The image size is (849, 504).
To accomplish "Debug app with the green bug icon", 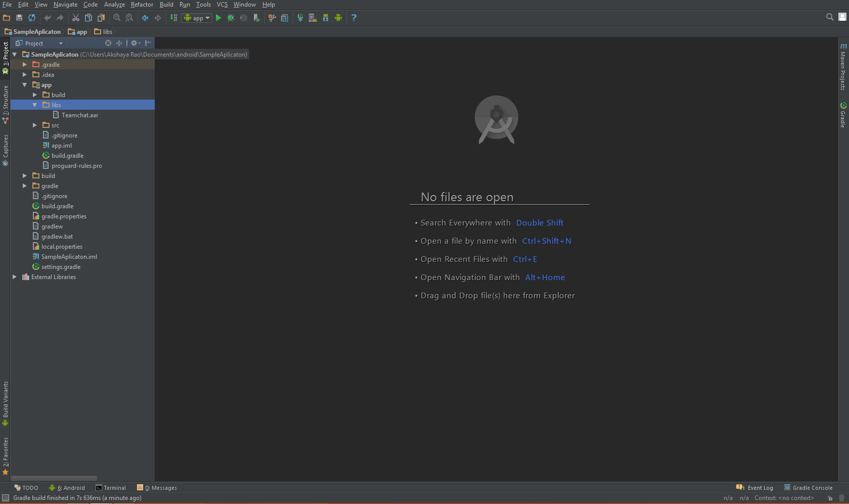I will (x=231, y=18).
